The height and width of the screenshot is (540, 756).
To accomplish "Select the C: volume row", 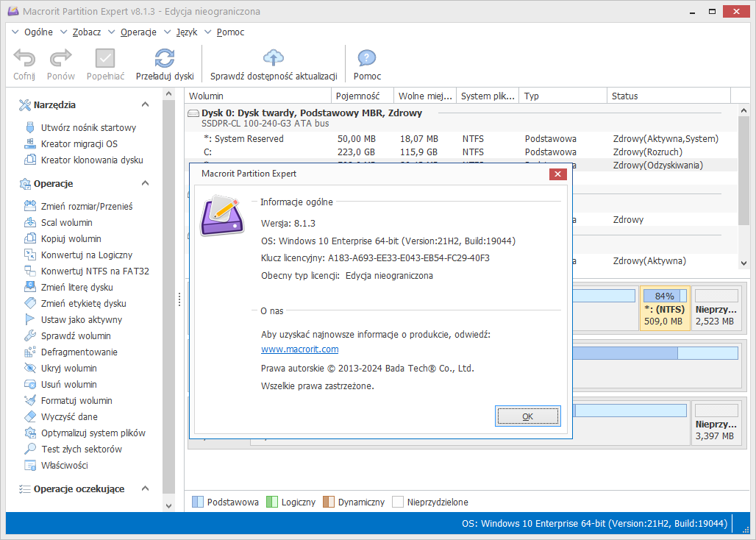I will (461, 152).
